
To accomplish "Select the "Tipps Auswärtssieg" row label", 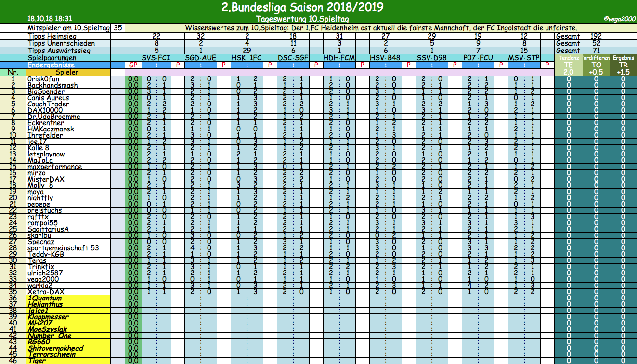I will pyautogui.click(x=68, y=51).
